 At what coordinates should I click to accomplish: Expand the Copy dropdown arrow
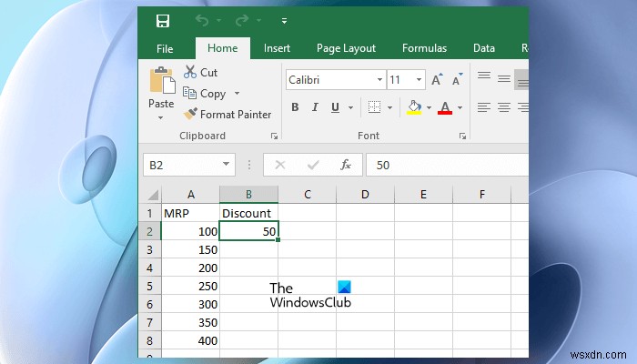click(x=237, y=94)
